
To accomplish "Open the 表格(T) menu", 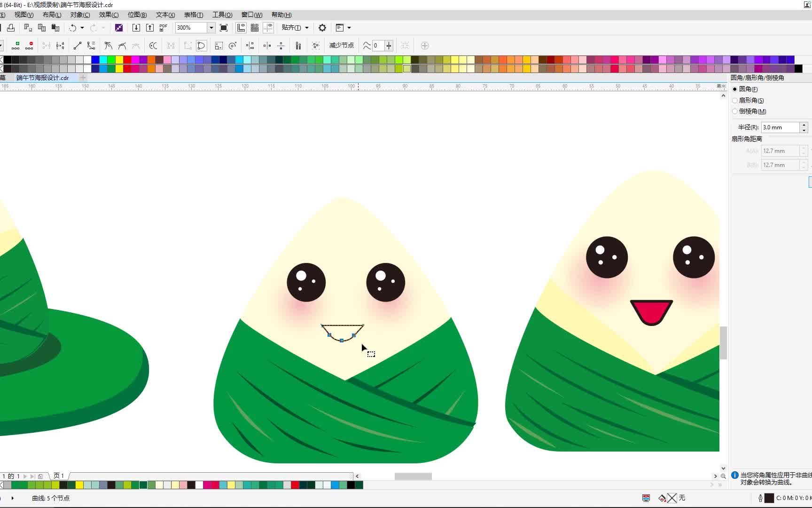I will click(x=194, y=15).
